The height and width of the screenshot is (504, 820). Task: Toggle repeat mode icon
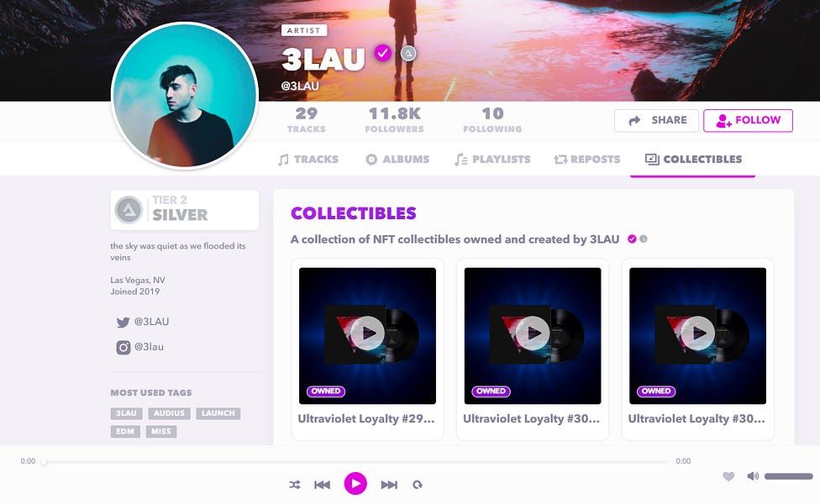coord(418,485)
